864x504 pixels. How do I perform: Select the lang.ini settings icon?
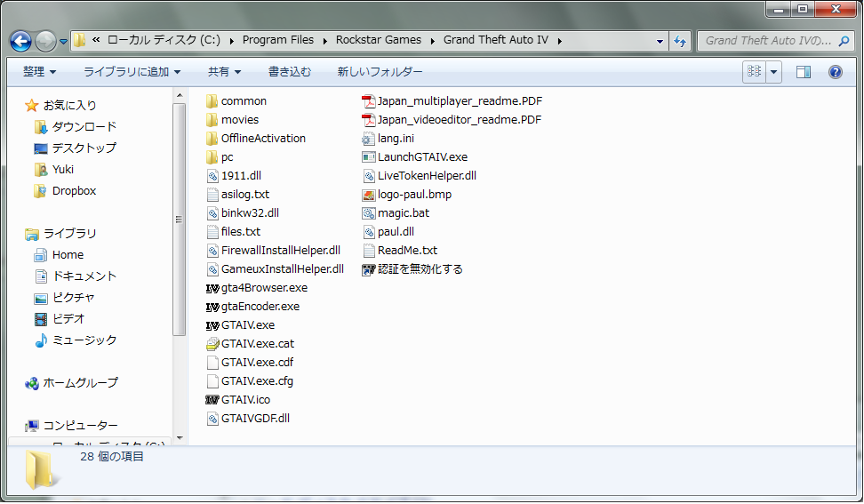(x=368, y=139)
